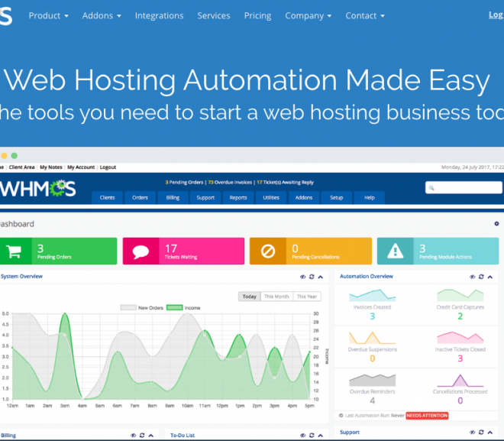Open the Support menu tab
504x441 pixels.
coord(205,197)
